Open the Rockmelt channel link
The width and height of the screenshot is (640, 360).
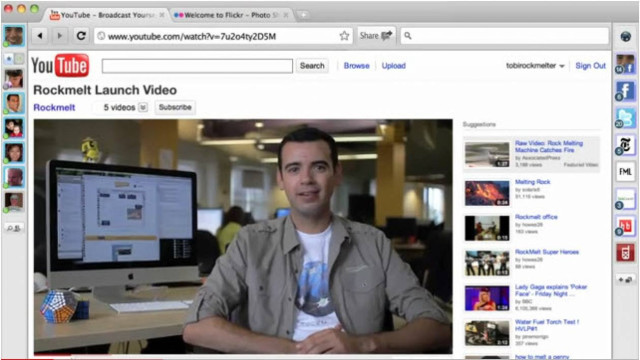[x=54, y=107]
